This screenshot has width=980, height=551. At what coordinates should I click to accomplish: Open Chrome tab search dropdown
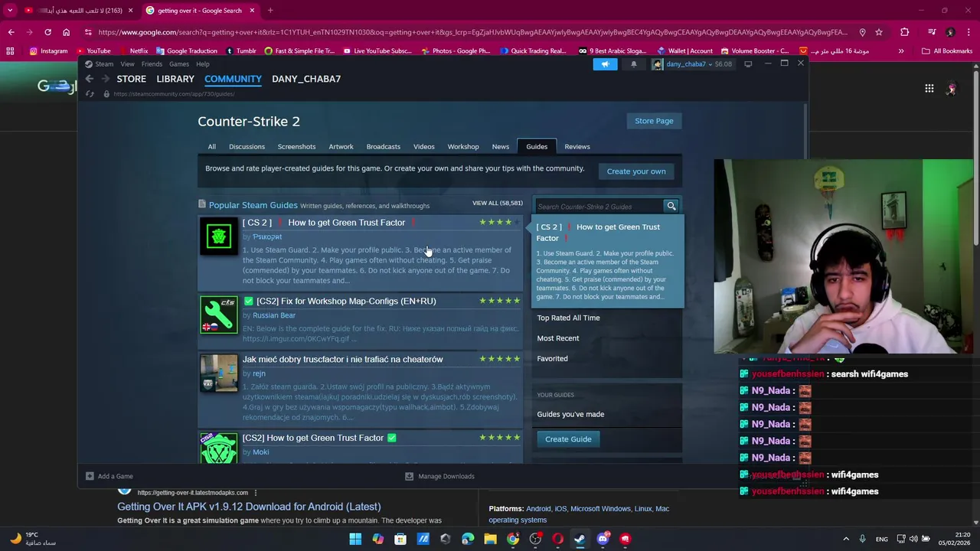tap(10, 11)
